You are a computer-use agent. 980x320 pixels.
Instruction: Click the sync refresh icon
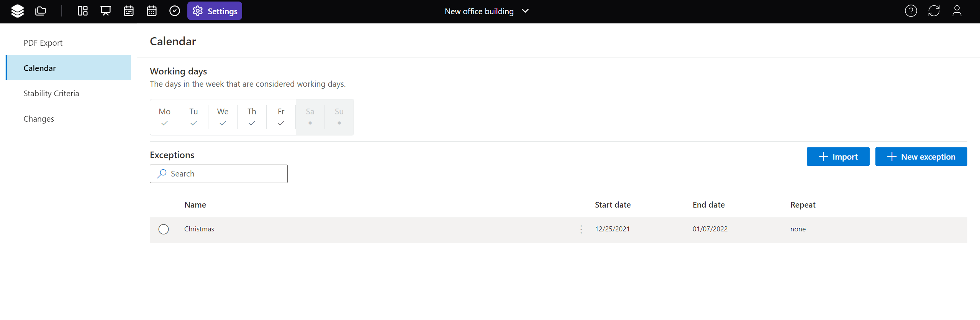[x=934, y=11]
